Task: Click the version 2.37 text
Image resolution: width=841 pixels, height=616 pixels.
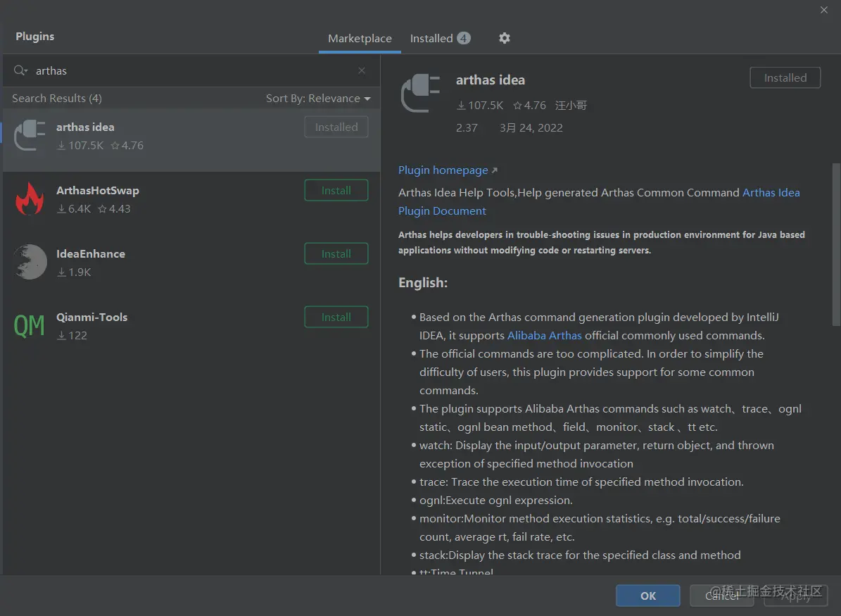Action: 467,127
